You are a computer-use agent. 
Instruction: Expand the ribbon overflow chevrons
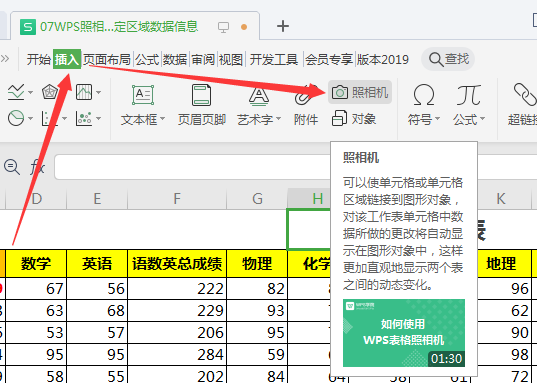coord(5,59)
